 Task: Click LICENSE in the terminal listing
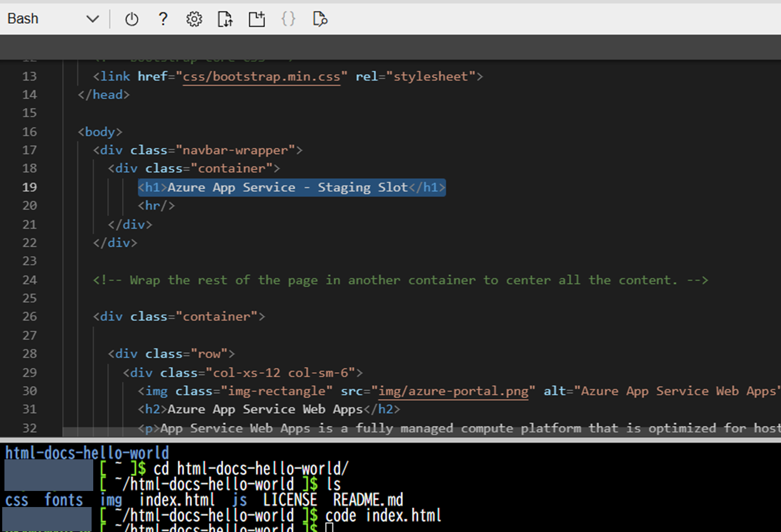(290, 500)
